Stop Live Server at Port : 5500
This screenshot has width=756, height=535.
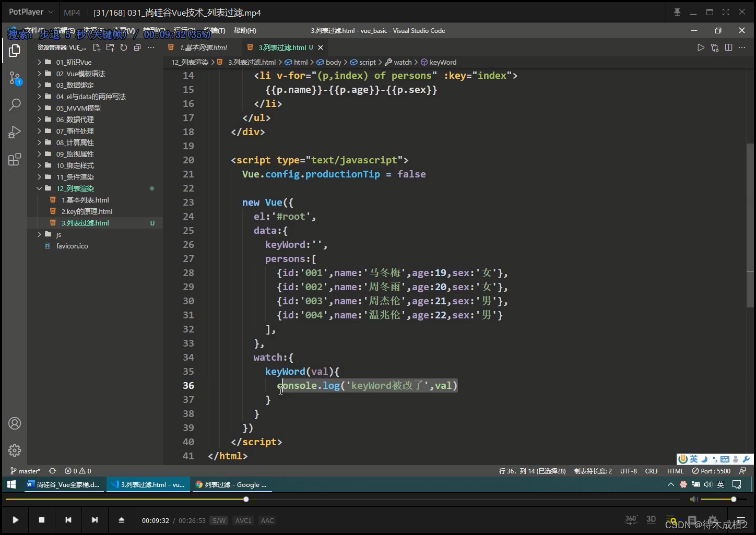[711, 471]
